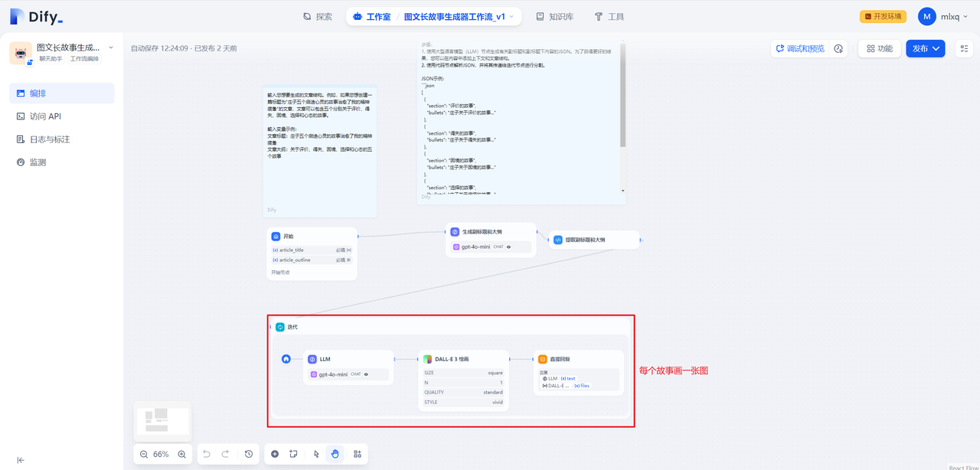Select the 迭代 iteration node icon
This screenshot has height=470, width=980.
click(280, 327)
